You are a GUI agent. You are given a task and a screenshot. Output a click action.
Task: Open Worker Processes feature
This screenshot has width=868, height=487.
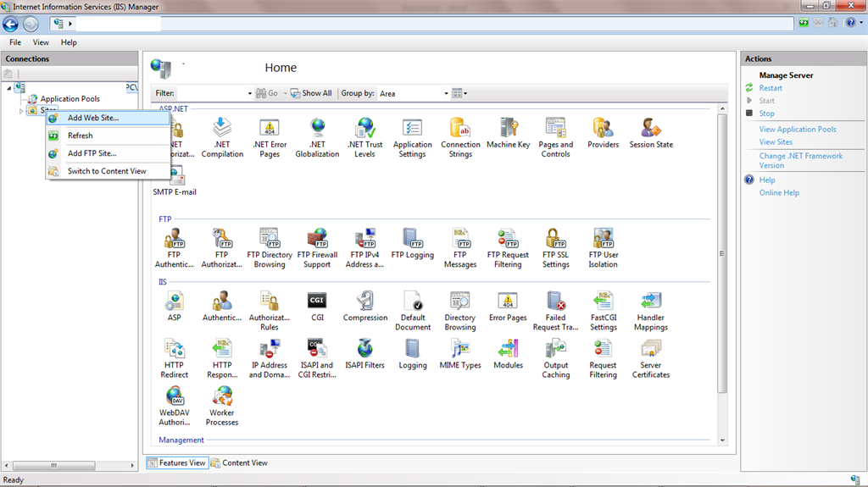click(222, 407)
